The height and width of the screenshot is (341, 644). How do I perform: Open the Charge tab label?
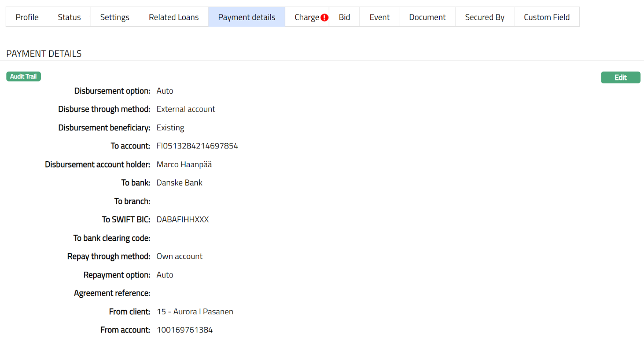coord(307,17)
